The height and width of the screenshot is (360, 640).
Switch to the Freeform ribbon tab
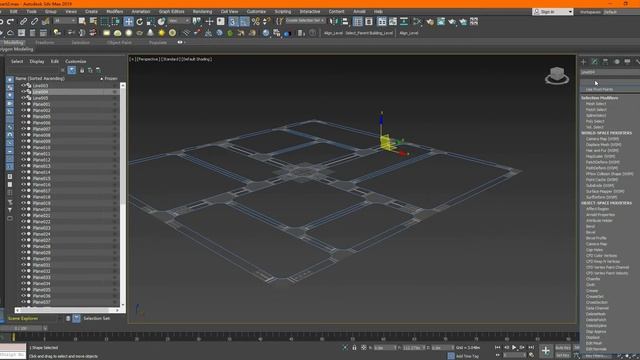point(45,42)
